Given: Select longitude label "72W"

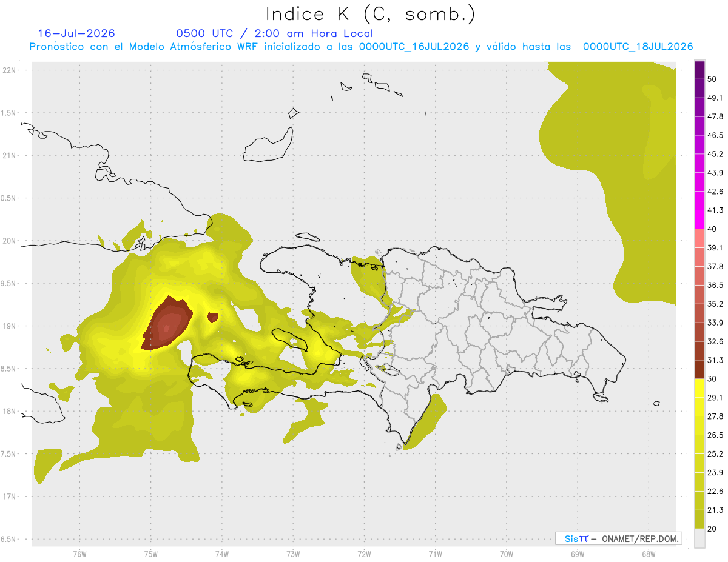Looking at the screenshot, I should pyautogui.click(x=364, y=554).
